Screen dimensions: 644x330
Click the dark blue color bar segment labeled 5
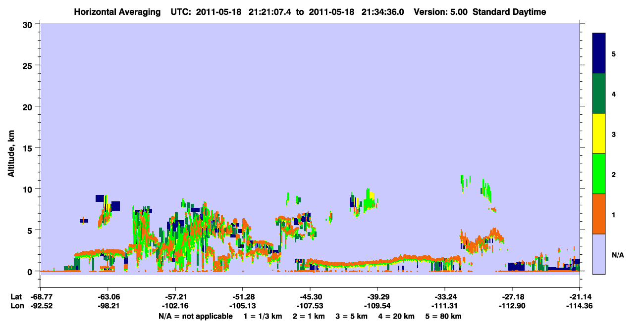tap(599, 53)
